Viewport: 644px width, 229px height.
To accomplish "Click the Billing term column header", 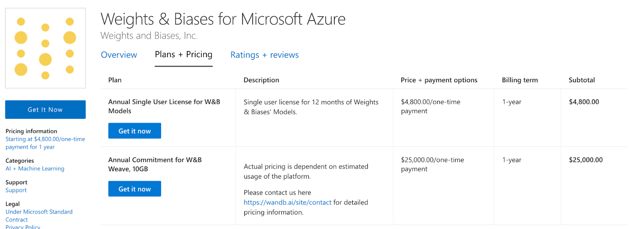I will pos(520,80).
